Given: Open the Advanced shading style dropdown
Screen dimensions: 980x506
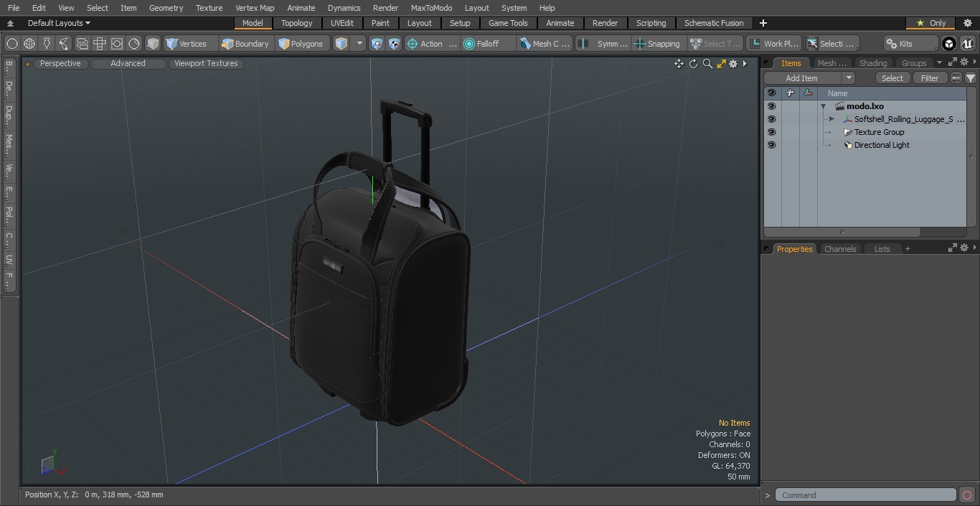Looking at the screenshot, I should (x=128, y=63).
